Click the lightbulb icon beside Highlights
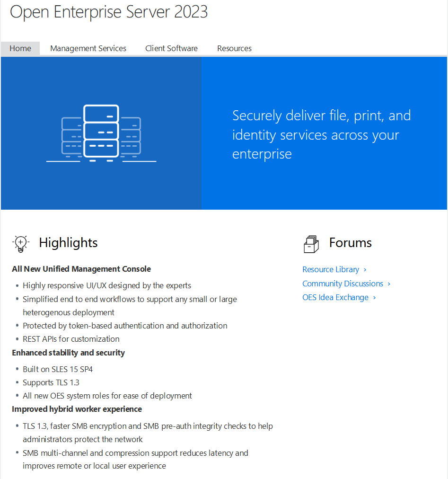Screen dimensions: 448x479 20,243
